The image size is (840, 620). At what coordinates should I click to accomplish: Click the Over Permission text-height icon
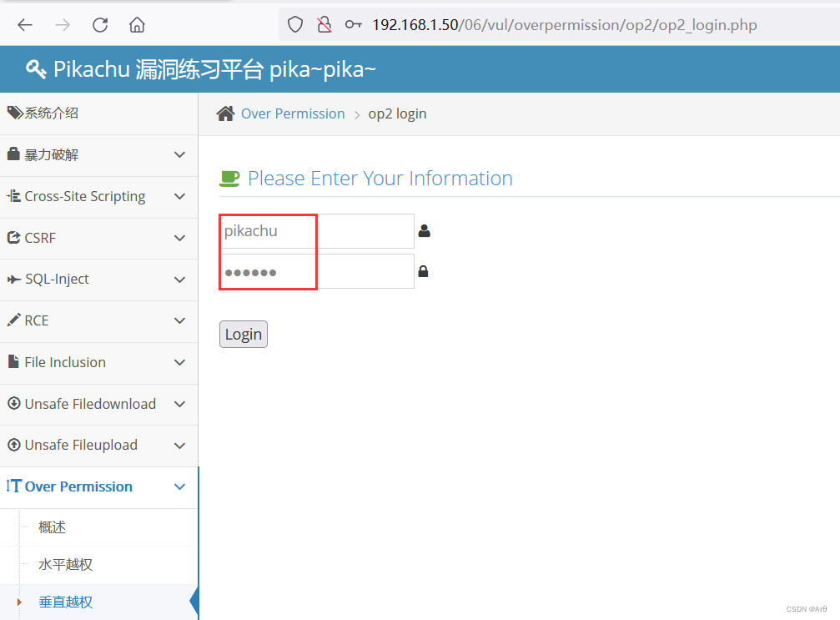click(x=14, y=486)
